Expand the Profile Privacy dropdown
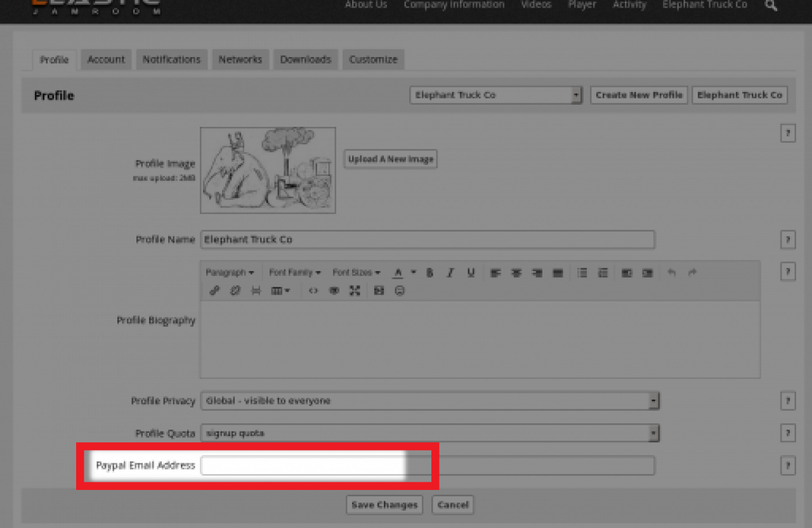Image resolution: width=812 pixels, height=528 pixels. [429, 401]
